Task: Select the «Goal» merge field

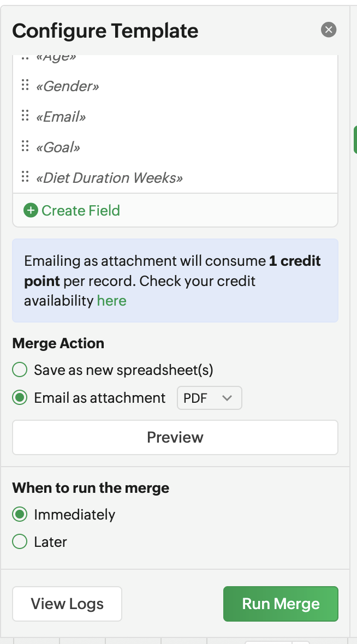Action: point(58,147)
